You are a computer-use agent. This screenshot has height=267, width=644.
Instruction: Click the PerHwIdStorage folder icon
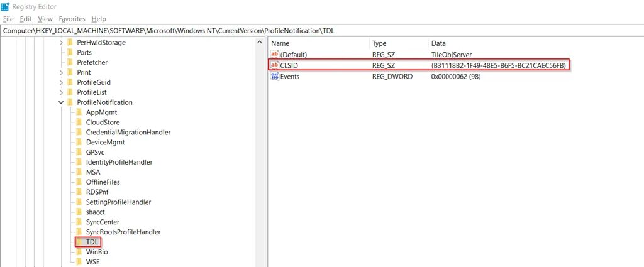coord(70,42)
